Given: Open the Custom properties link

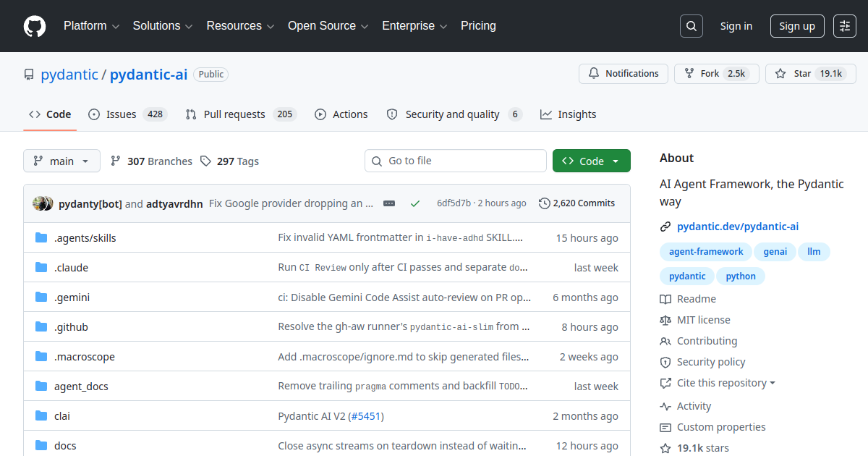Looking at the screenshot, I should [712, 427].
